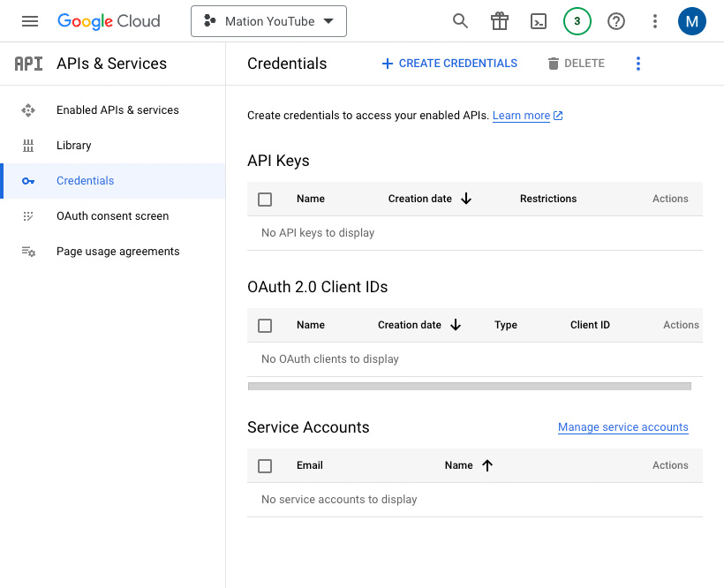Click the external link icon after Learn more
The height and width of the screenshot is (588, 724).
558,116
